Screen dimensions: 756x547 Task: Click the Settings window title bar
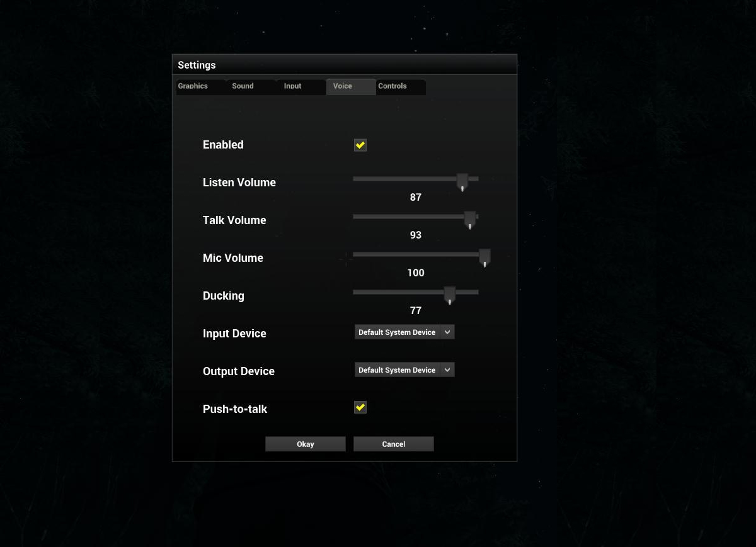pos(344,65)
